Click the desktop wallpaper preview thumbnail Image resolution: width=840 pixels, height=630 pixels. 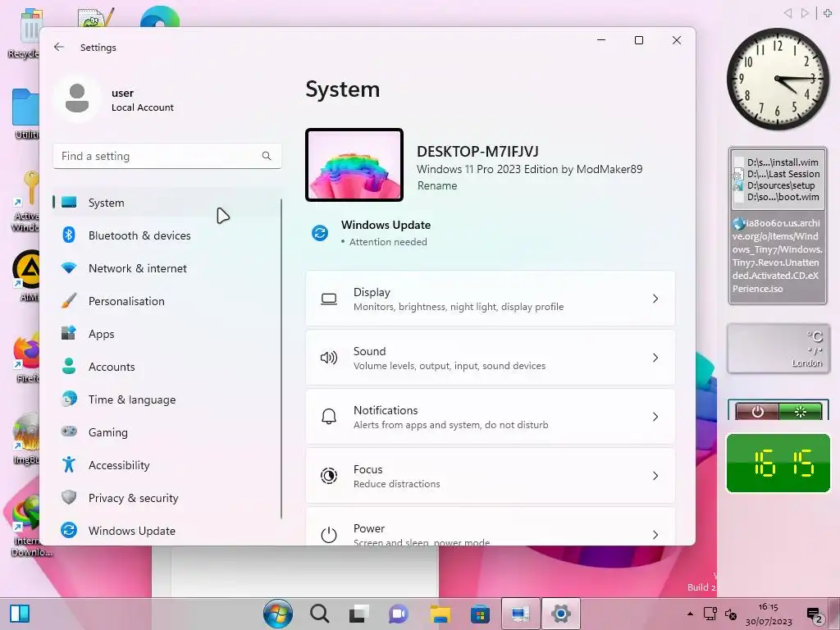tap(354, 165)
